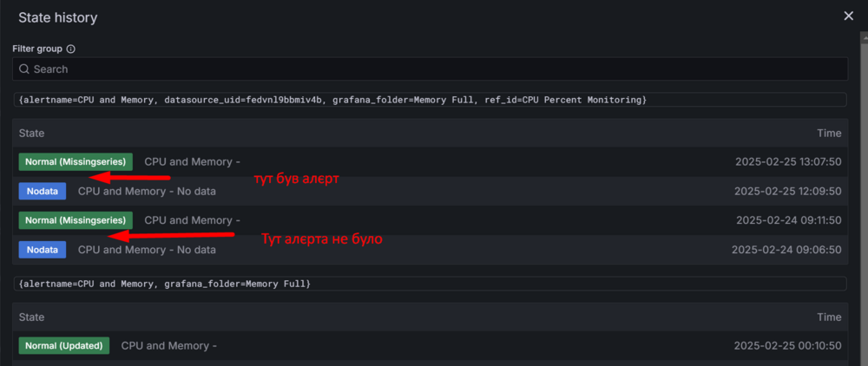Click the magnifier icon in search box

coord(24,69)
